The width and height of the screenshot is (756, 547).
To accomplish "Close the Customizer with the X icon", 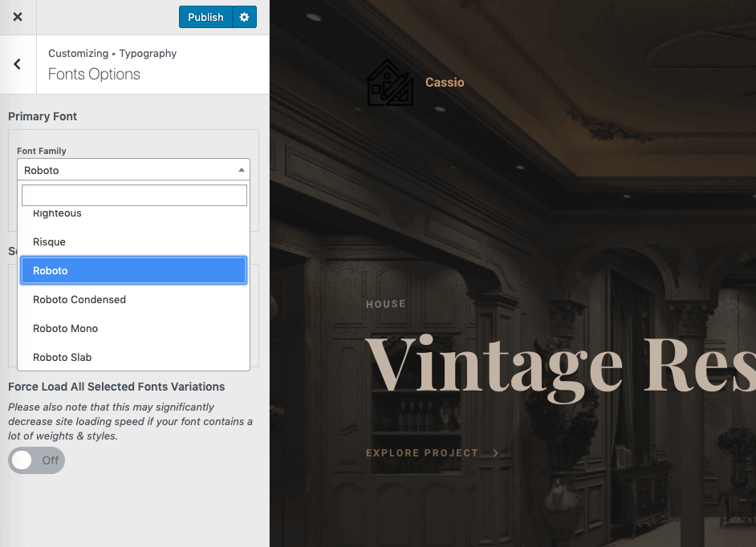I will tap(18, 17).
